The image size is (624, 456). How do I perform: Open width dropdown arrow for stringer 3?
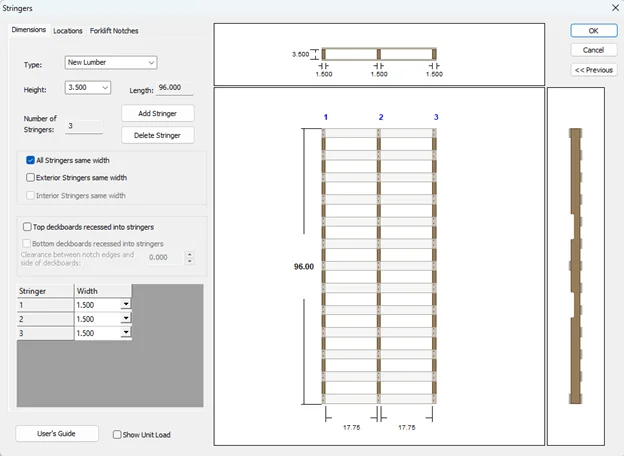point(126,332)
